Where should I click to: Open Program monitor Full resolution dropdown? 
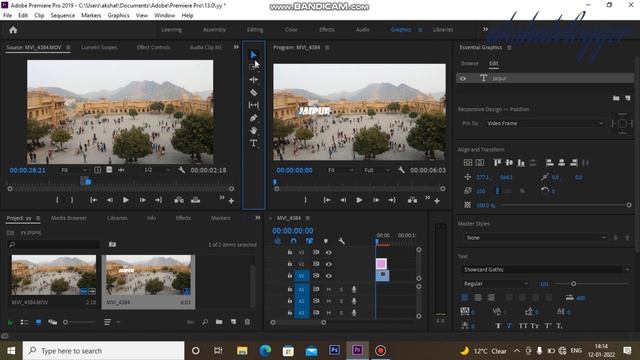(x=377, y=170)
